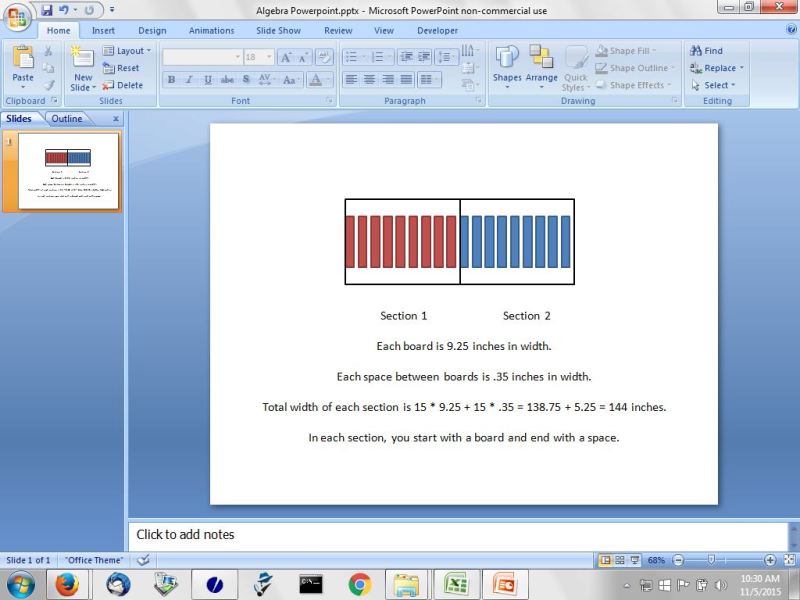Justify the text
800x600 pixels.
[406, 80]
